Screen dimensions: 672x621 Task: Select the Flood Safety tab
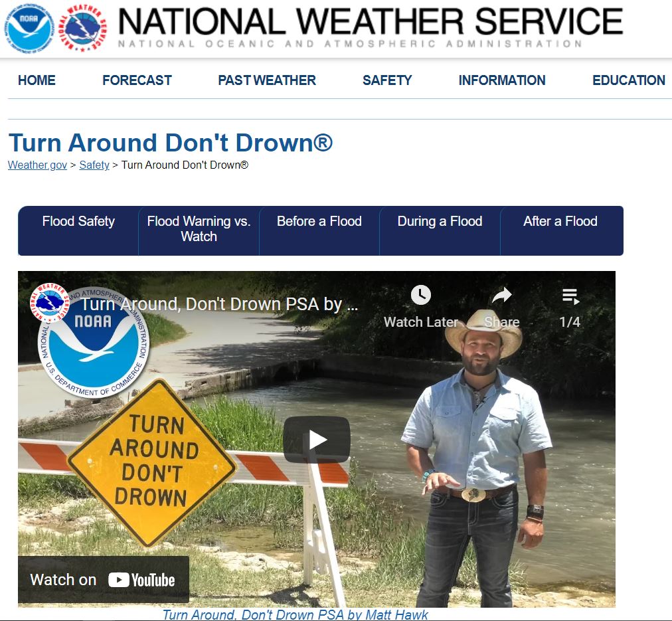point(78,230)
